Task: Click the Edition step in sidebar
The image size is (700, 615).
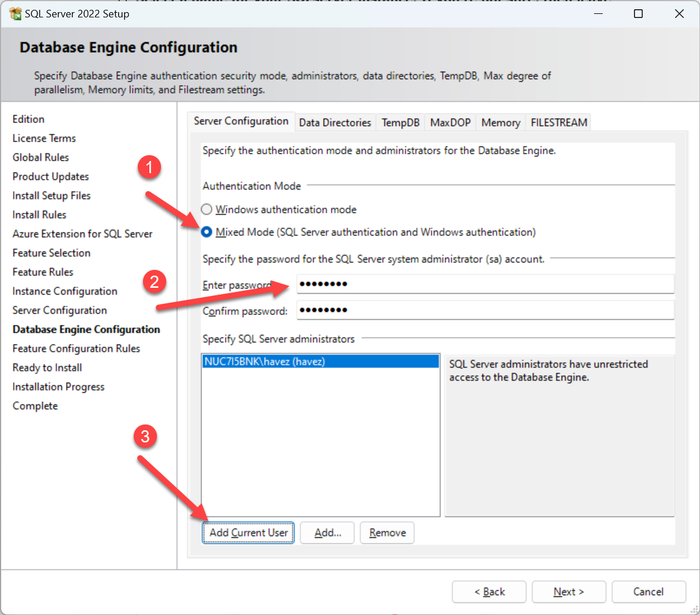Action: point(28,119)
